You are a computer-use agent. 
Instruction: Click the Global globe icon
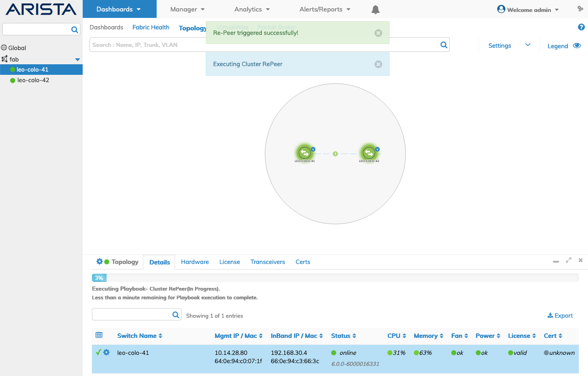(4, 48)
